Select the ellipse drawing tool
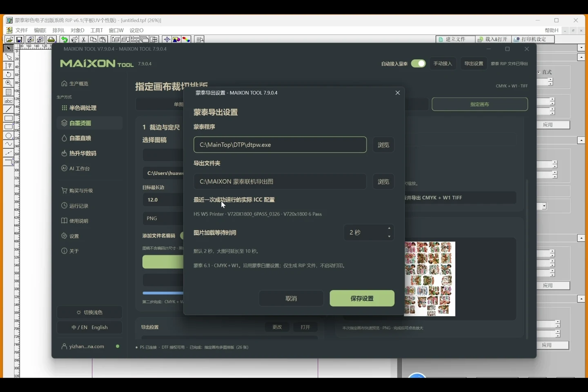This screenshot has height=392, width=588. pyautogui.click(x=8, y=136)
